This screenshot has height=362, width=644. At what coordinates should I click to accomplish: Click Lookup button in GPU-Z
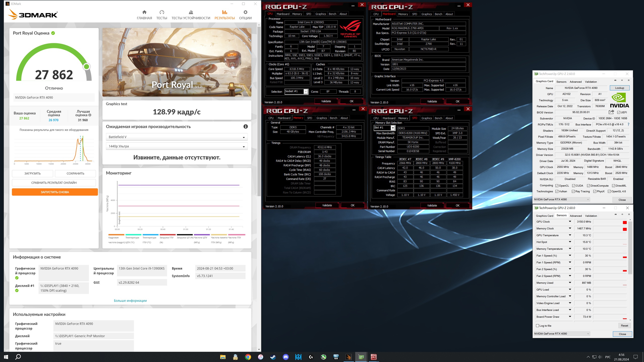[619, 88]
